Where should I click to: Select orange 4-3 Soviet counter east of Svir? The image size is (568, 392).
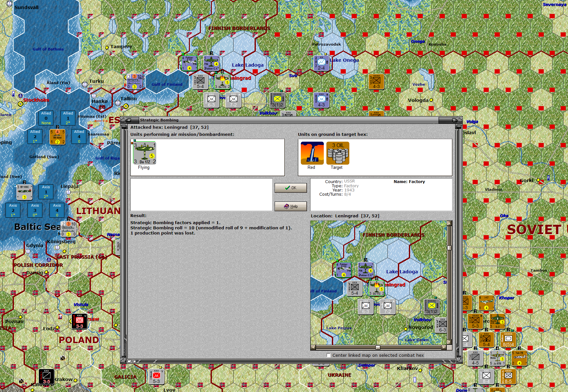point(377,82)
